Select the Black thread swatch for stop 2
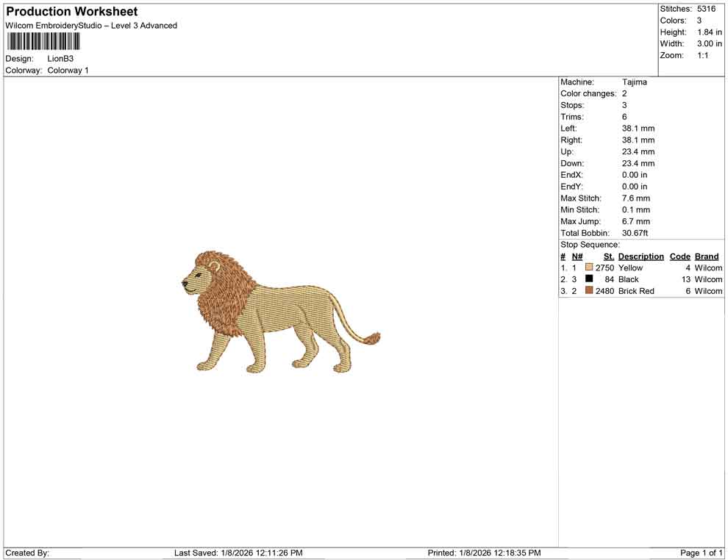Viewport: 728px width, 560px height. tap(588, 279)
